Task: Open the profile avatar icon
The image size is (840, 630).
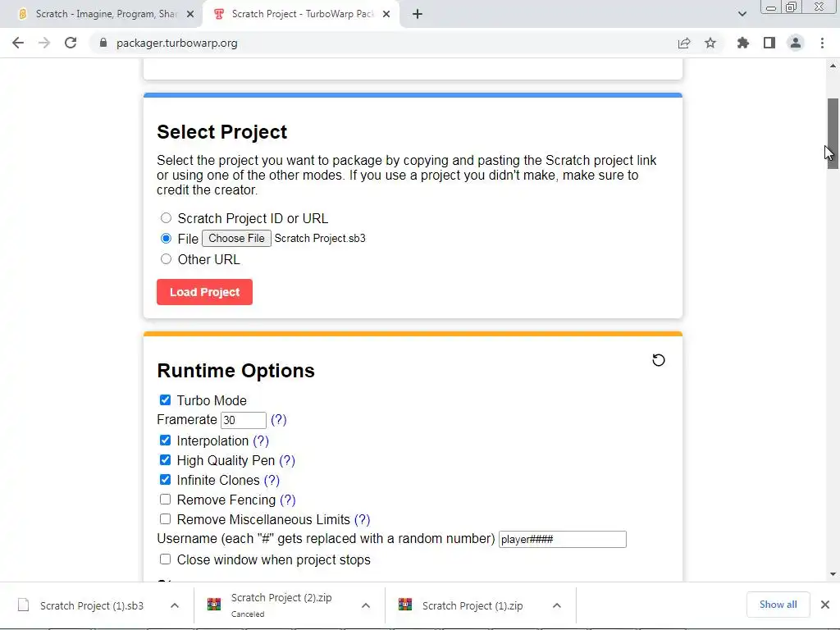Action: (796, 43)
